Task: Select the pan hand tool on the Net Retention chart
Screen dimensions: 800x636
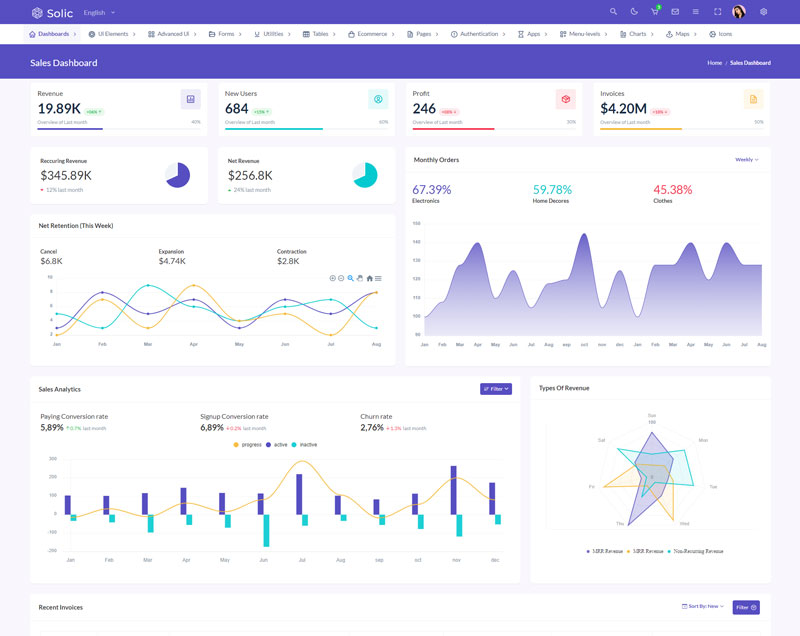Action: [x=360, y=278]
